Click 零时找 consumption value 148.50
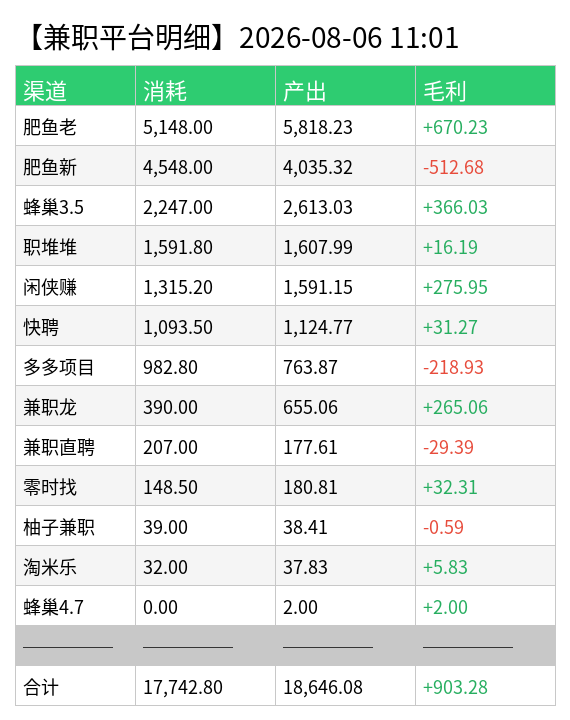570x720 pixels. click(x=170, y=487)
